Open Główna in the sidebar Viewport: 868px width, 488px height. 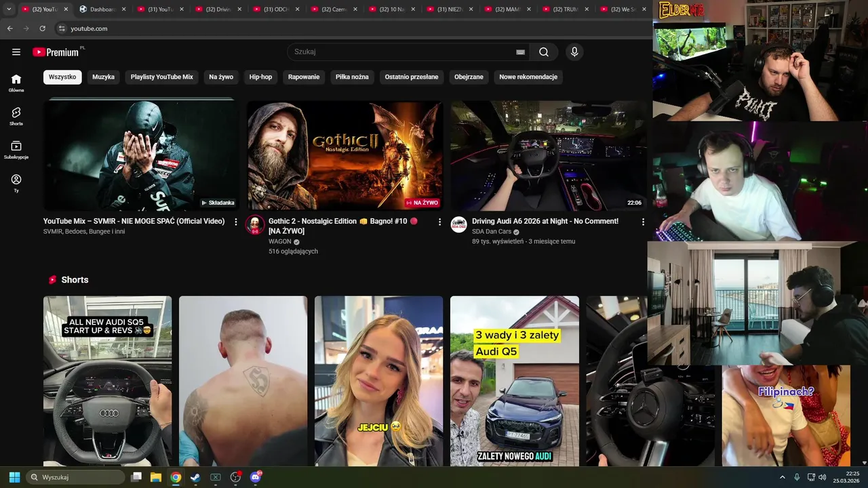[x=16, y=83]
